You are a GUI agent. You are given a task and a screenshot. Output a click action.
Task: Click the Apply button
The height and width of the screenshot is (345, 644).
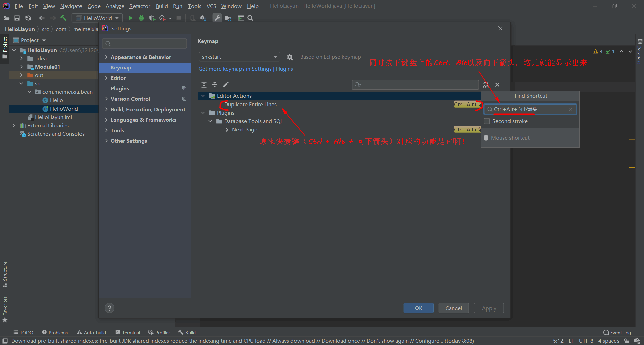click(489, 308)
